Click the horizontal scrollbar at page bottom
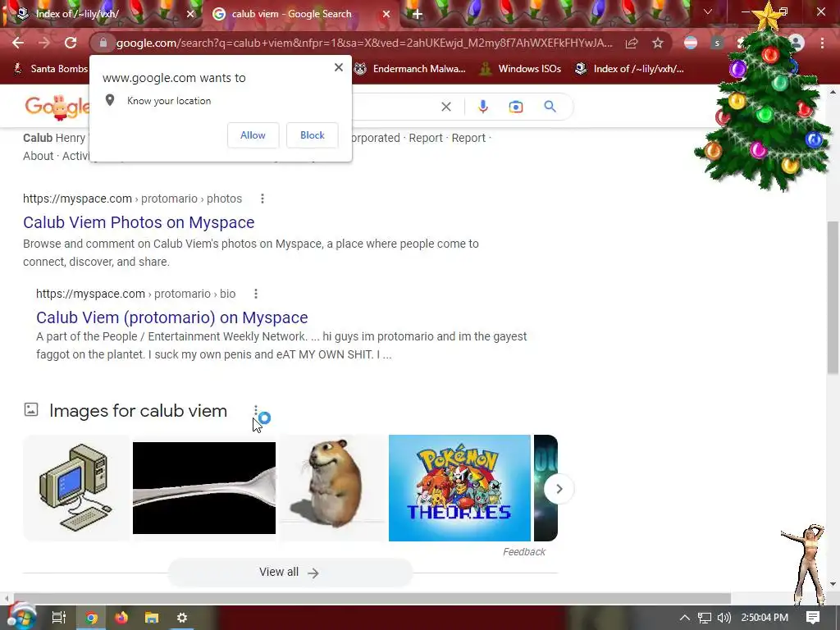 [372, 598]
